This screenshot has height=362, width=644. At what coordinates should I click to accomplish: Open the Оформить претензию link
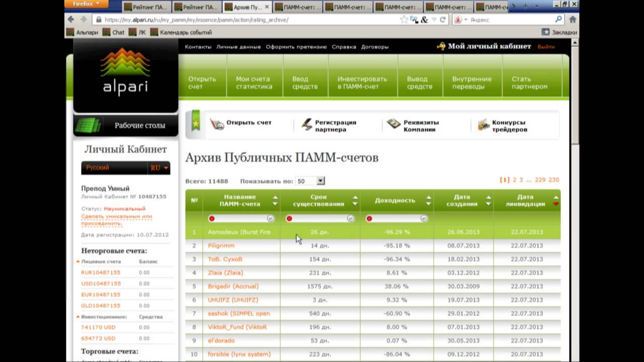[x=296, y=47]
